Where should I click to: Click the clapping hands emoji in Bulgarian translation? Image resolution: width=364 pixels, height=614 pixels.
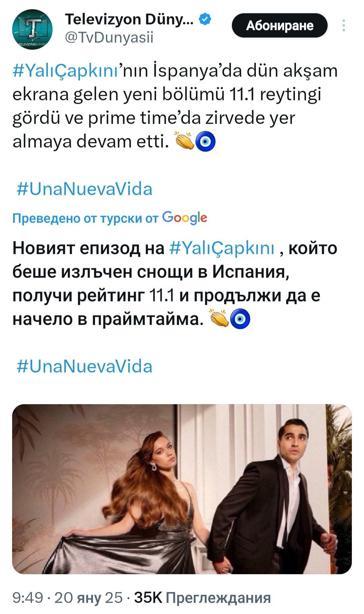point(219,318)
